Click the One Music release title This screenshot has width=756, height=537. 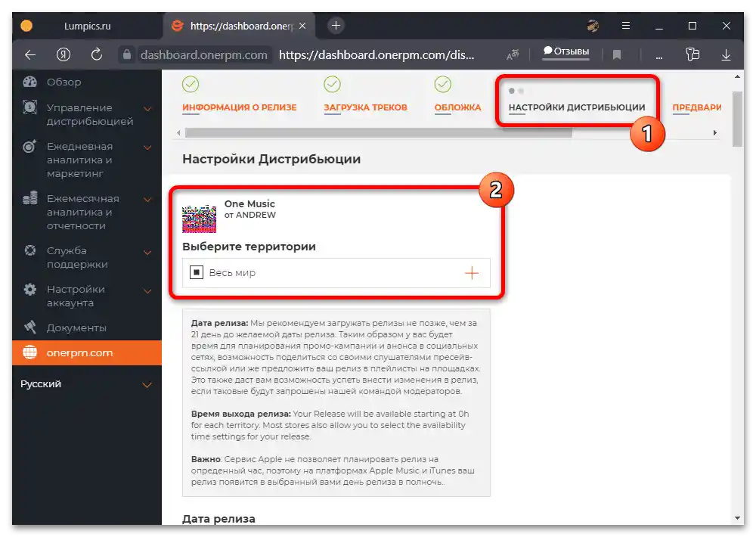click(x=249, y=203)
